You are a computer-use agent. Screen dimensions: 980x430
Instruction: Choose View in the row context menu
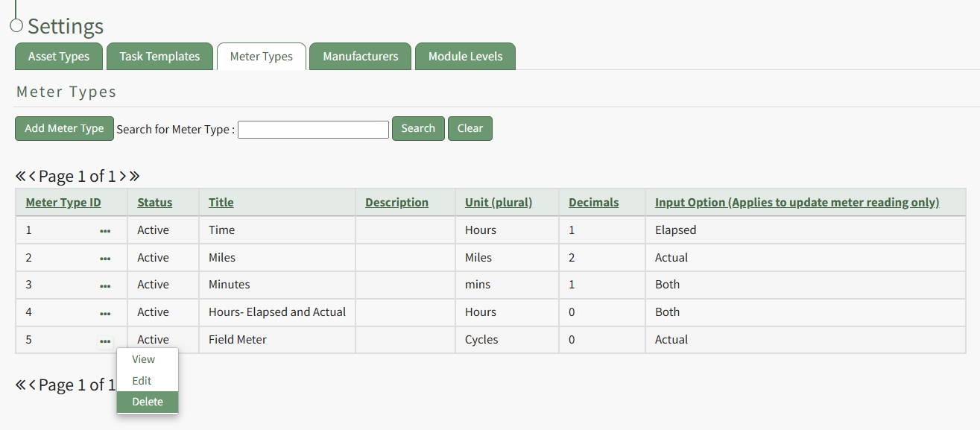(143, 359)
